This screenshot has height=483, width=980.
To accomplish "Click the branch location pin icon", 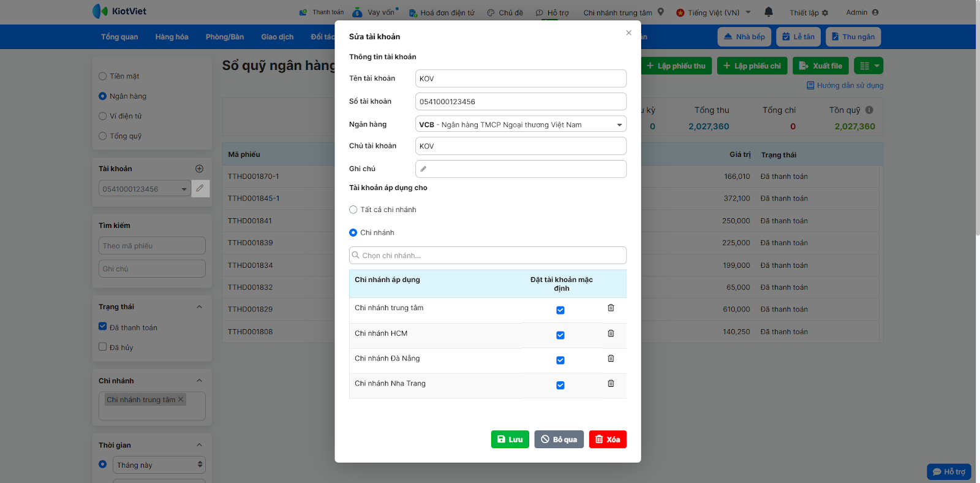I will tap(661, 12).
